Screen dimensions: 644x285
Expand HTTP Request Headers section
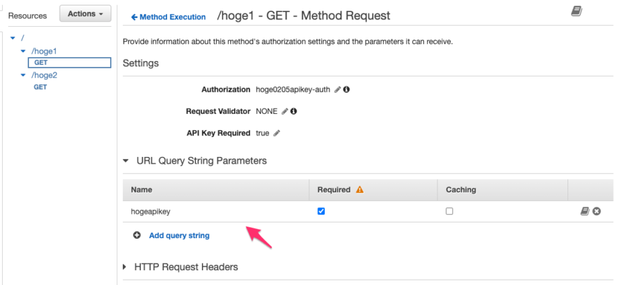(x=125, y=267)
